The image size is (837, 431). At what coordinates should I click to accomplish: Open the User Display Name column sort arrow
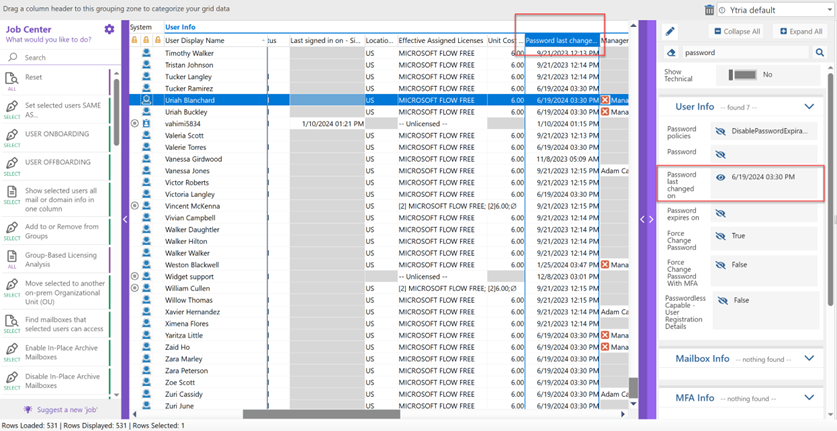pyautogui.click(x=264, y=41)
